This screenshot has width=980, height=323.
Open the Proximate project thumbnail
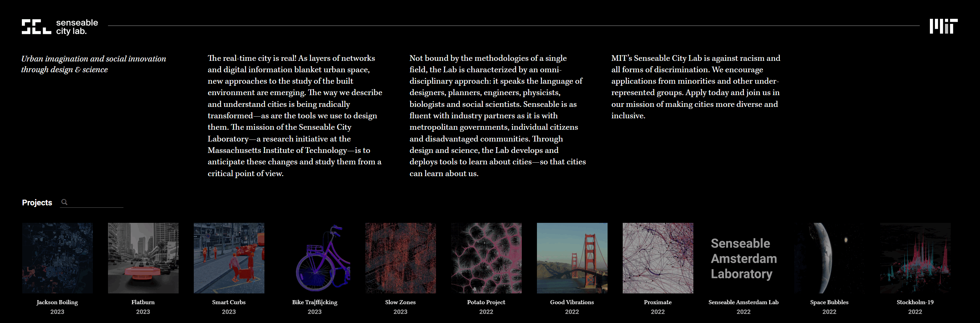click(658, 258)
